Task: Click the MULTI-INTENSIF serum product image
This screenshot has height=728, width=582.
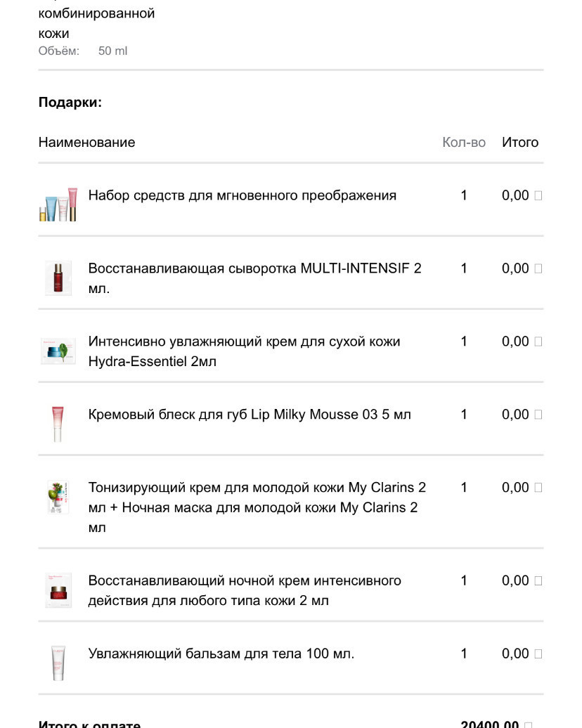Action: [58, 278]
